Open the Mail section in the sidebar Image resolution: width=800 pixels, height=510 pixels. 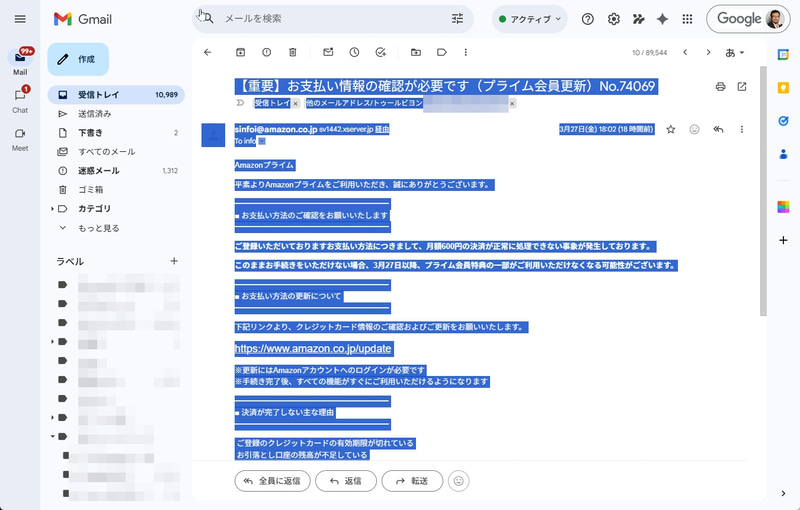point(20,61)
